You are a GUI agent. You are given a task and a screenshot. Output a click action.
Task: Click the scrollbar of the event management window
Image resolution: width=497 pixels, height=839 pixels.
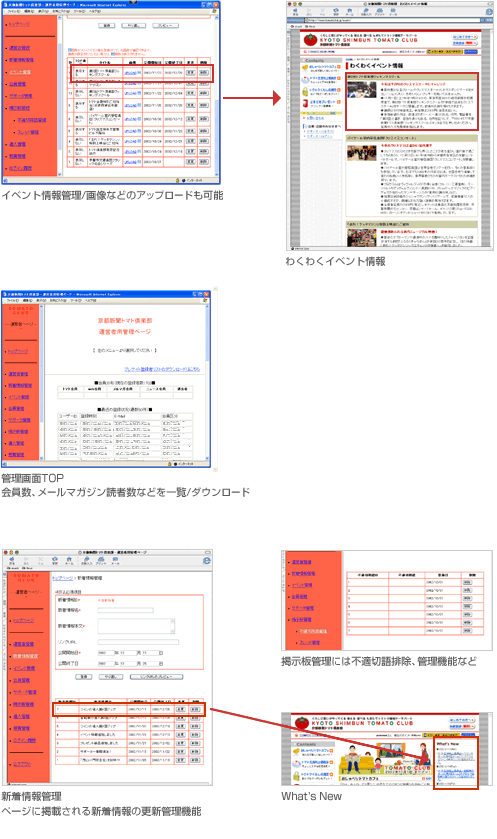[x=217, y=96]
